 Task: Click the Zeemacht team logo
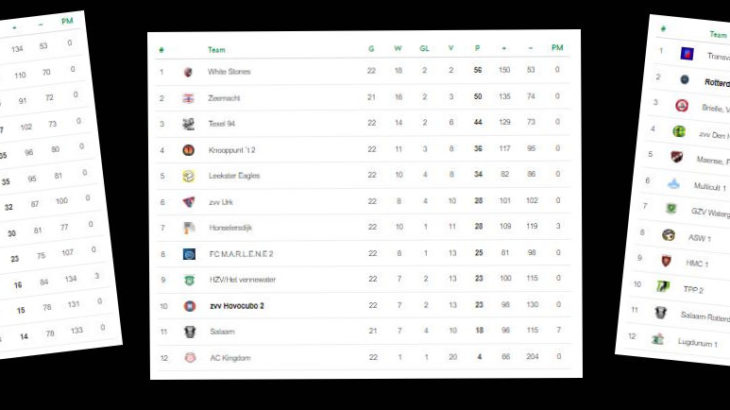pyautogui.click(x=188, y=98)
